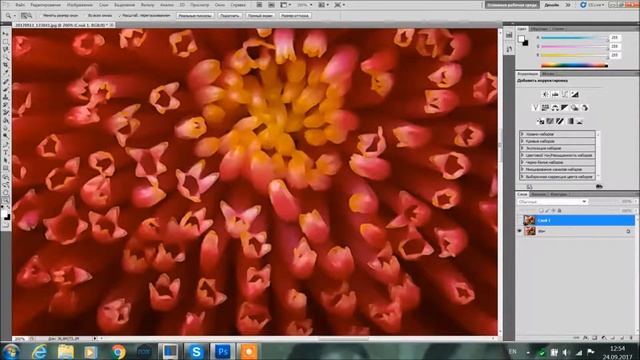
Task: Click the top color value field showing 255
Action: click(615, 38)
